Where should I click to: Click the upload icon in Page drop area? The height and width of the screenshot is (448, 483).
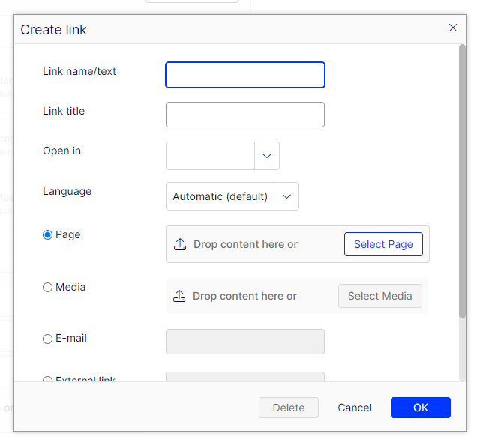point(180,245)
